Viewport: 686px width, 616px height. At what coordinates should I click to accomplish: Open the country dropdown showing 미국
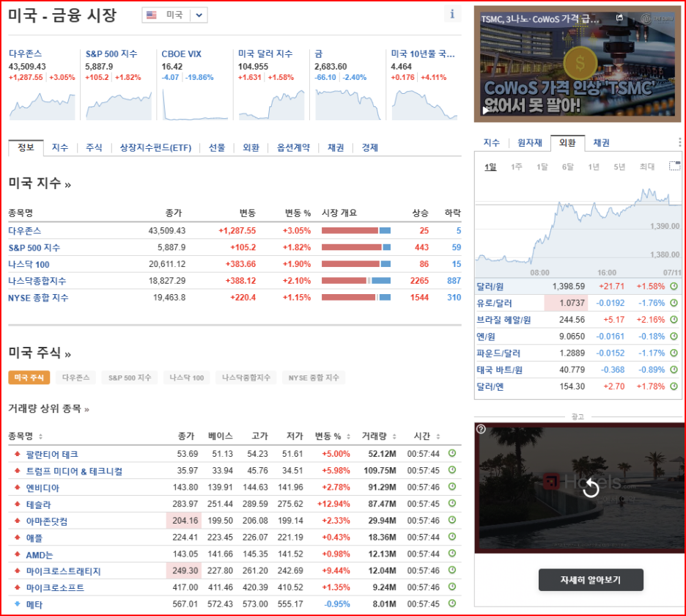(x=174, y=15)
